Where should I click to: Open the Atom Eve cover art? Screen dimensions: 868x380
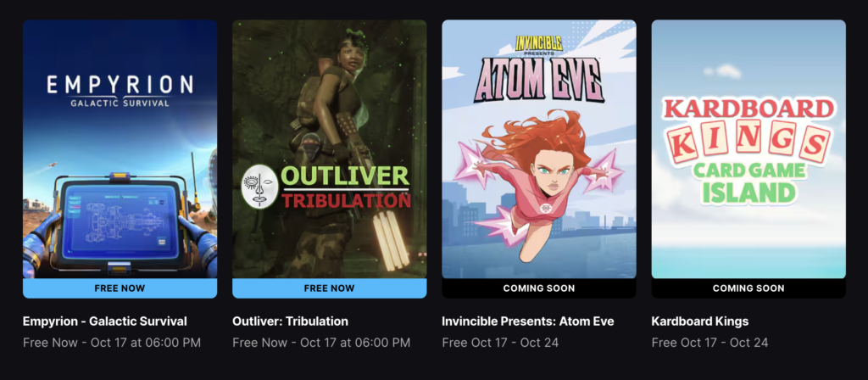pos(539,149)
